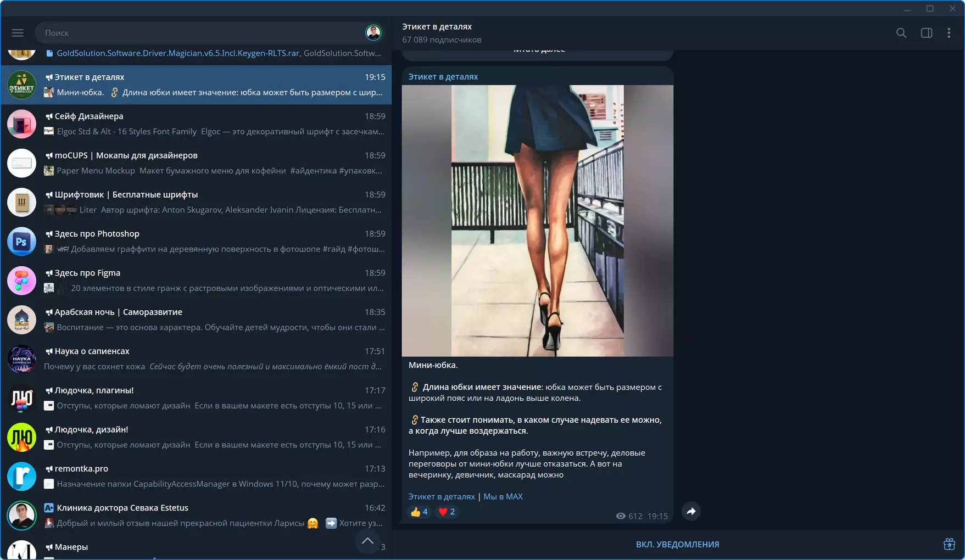Select the Шрифтовик | Бесплатные шрифты chat

coord(196,203)
